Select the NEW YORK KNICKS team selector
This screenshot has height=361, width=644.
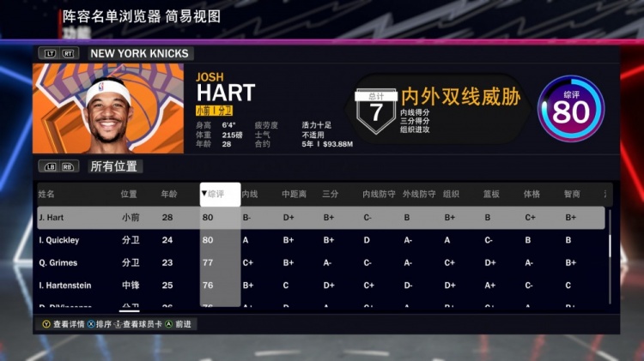140,54
